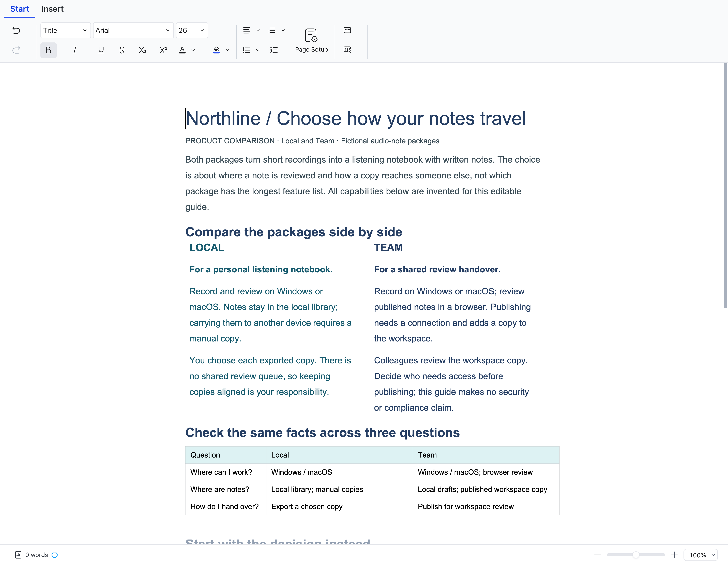Click the Local table header cell
This screenshot has width=728, height=565.
coord(339,455)
